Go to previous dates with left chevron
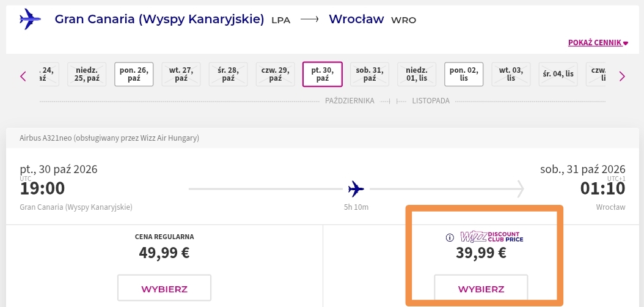This screenshot has width=644, height=307. 23,76
